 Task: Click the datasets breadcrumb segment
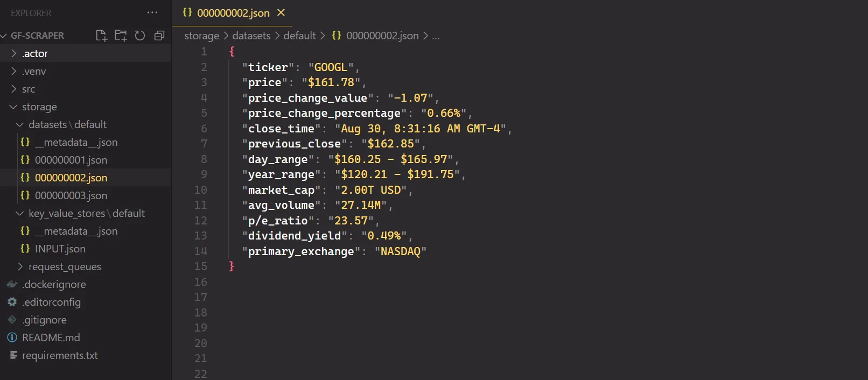coord(251,36)
